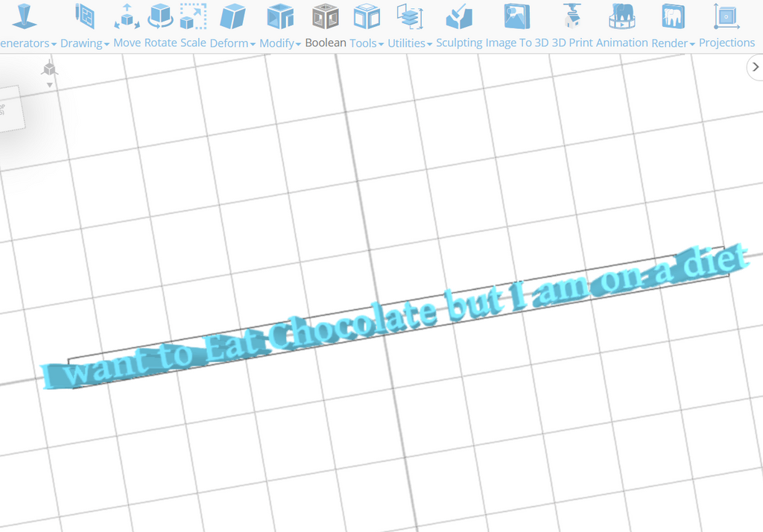Select the Boolean tool icon
763x532 pixels.
[x=326, y=16]
